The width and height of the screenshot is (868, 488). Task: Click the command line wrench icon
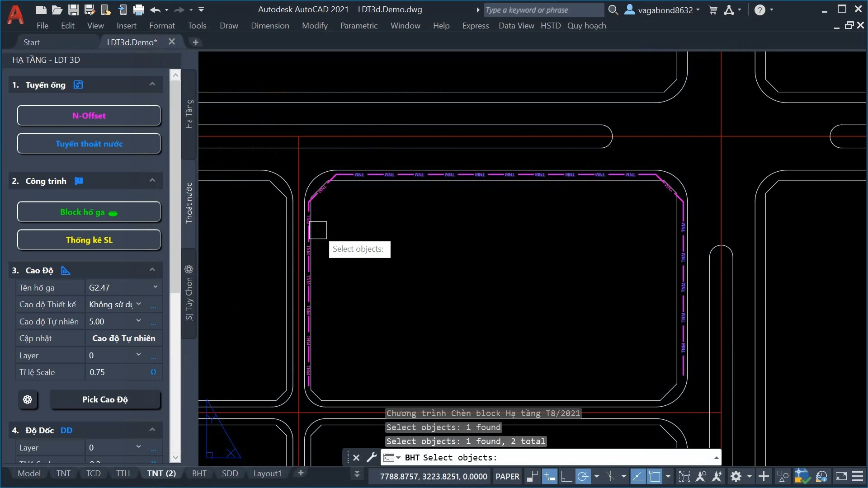pos(372,457)
